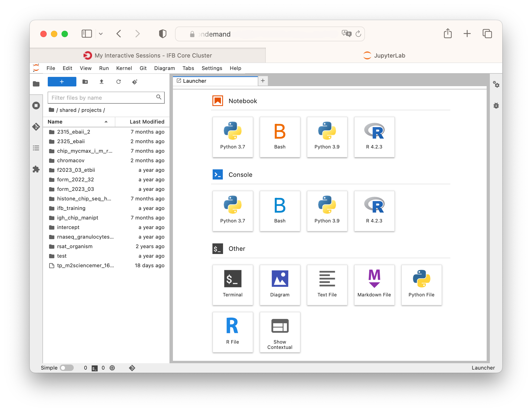Image resolution: width=532 pixels, height=412 pixels.
Task: Open the Extension Manager puzzle icon
Action: click(x=36, y=169)
